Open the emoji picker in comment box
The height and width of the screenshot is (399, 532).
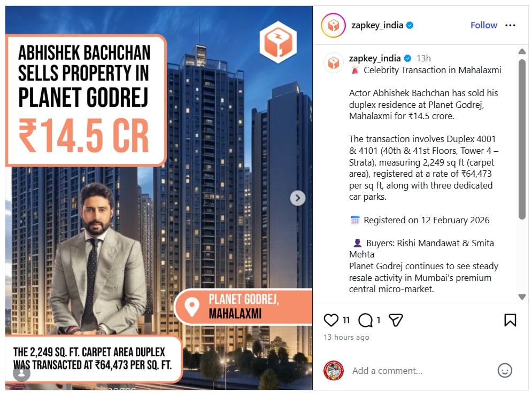(x=505, y=370)
